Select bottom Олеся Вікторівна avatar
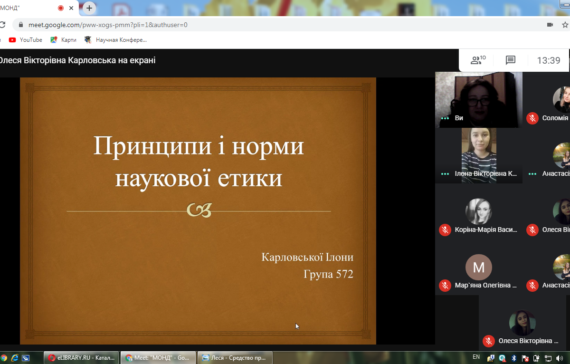This screenshot has width=570, height=364. point(522,323)
